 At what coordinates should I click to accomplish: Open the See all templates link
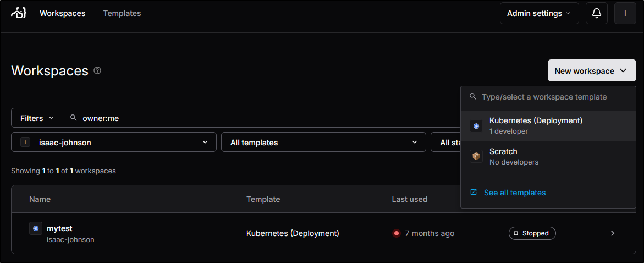[x=515, y=193]
